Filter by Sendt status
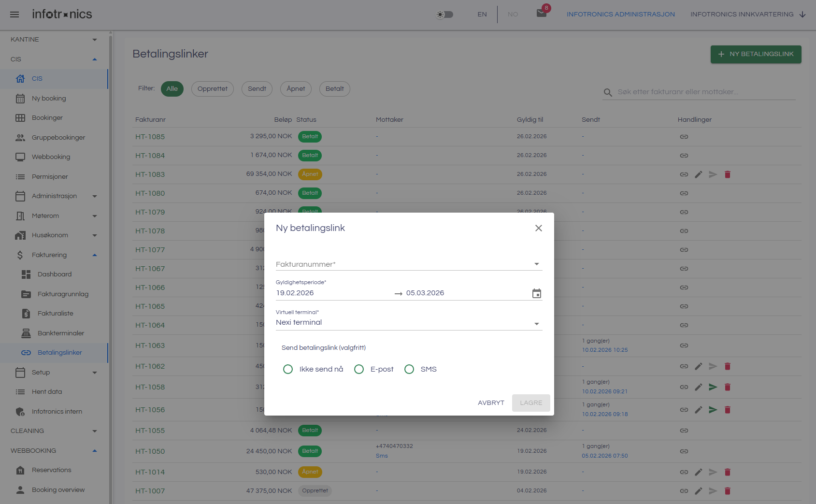Image resolution: width=816 pixels, height=504 pixels. coord(257,89)
